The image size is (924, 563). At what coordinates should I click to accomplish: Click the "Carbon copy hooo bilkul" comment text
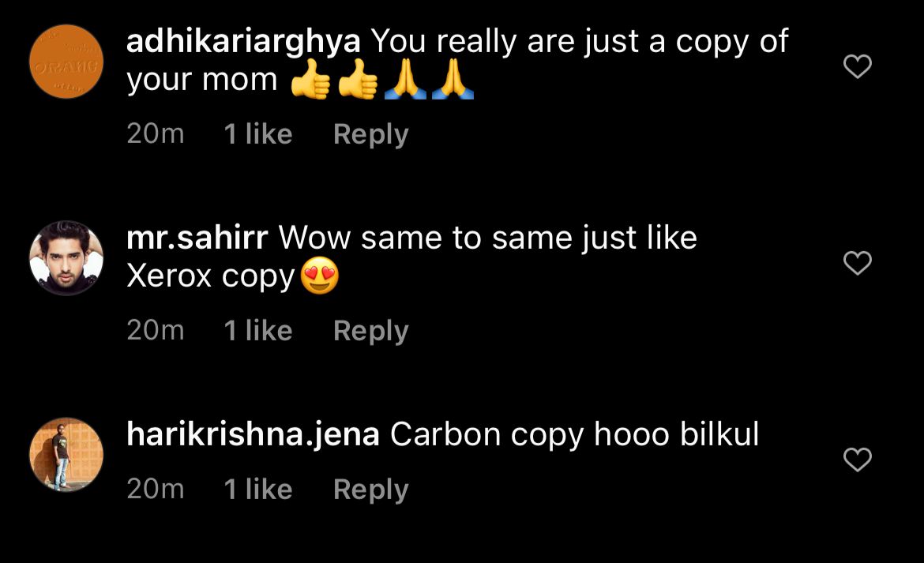[574, 434]
